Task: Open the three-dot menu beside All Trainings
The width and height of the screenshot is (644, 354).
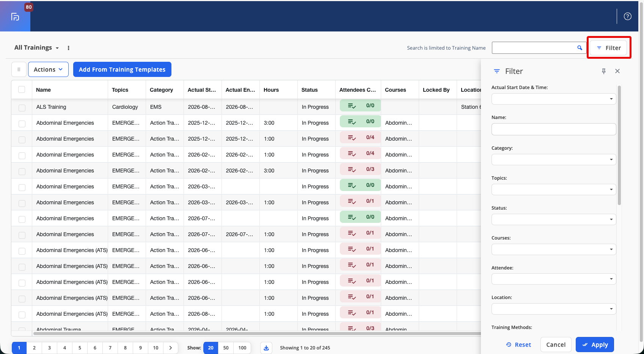Action: pos(68,48)
